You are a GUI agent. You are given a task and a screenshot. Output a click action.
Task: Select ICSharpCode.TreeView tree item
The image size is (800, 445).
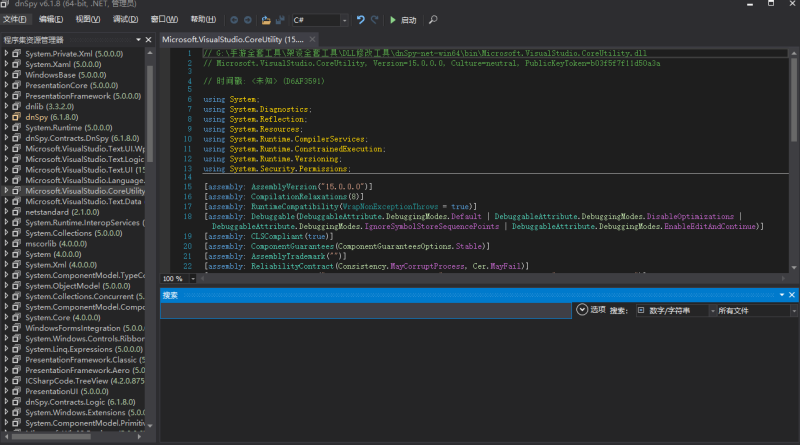point(85,381)
